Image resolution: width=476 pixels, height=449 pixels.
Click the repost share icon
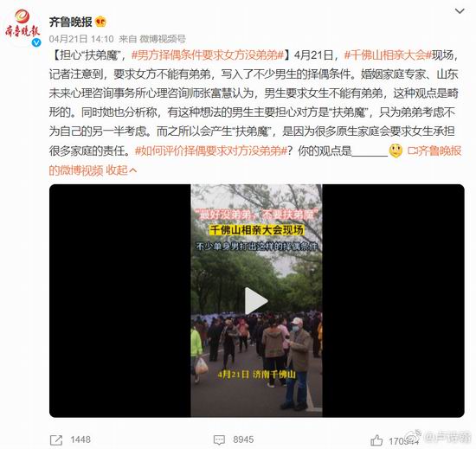(56, 440)
